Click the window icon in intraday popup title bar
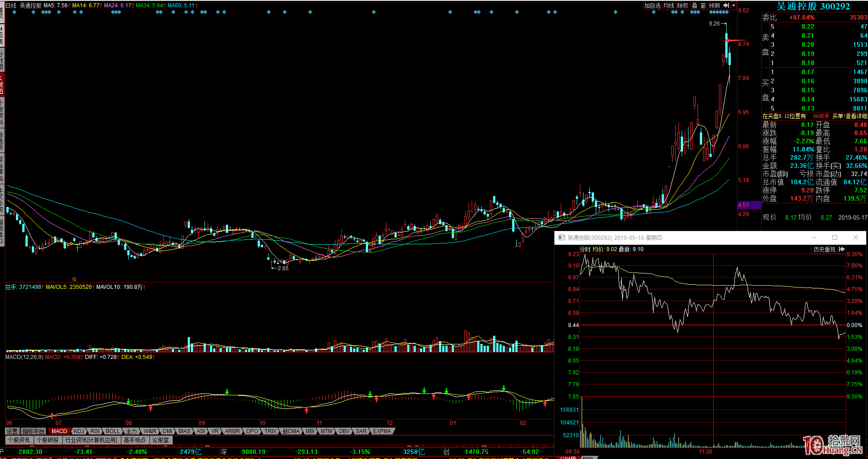Image resolution: width=868 pixels, height=459 pixels. tap(561, 237)
